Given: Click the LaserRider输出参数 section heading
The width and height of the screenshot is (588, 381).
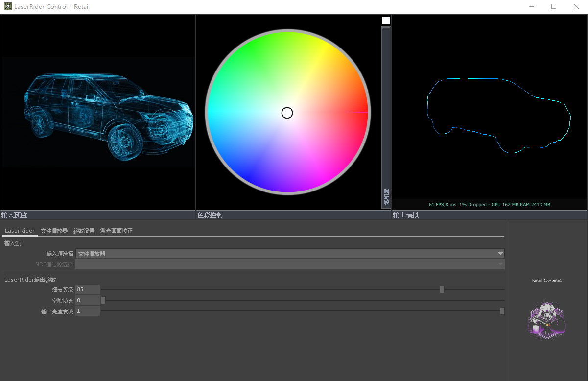Looking at the screenshot, I should tap(30, 280).
